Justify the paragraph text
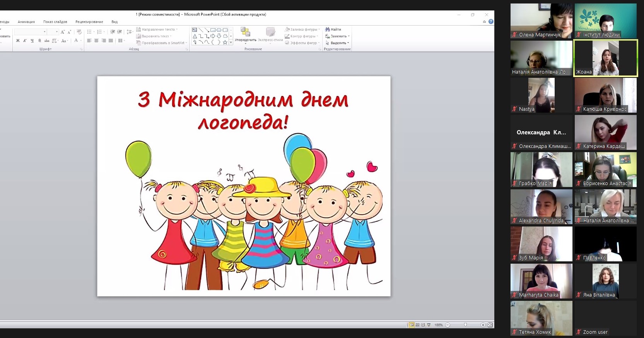This screenshot has height=338, width=644. coord(111,41)
